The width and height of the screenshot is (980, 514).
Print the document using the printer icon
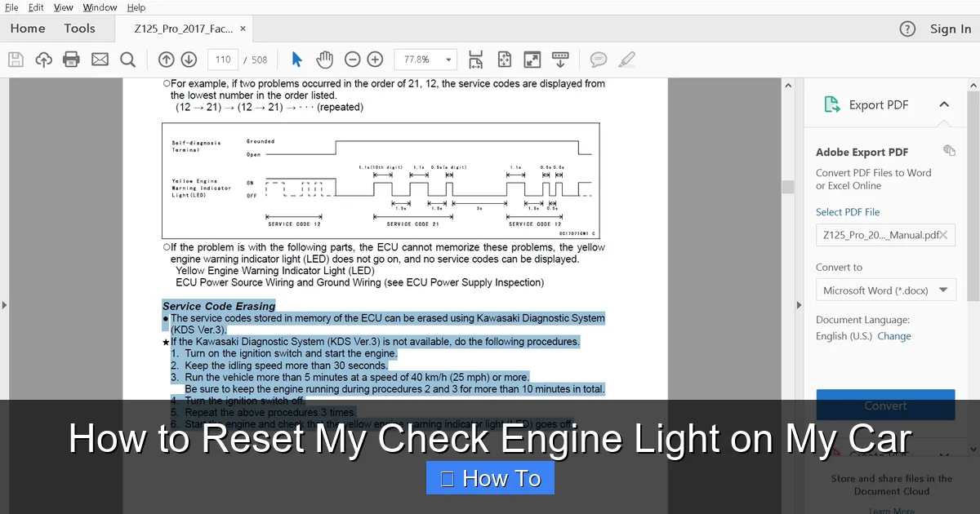coord(71,59)
